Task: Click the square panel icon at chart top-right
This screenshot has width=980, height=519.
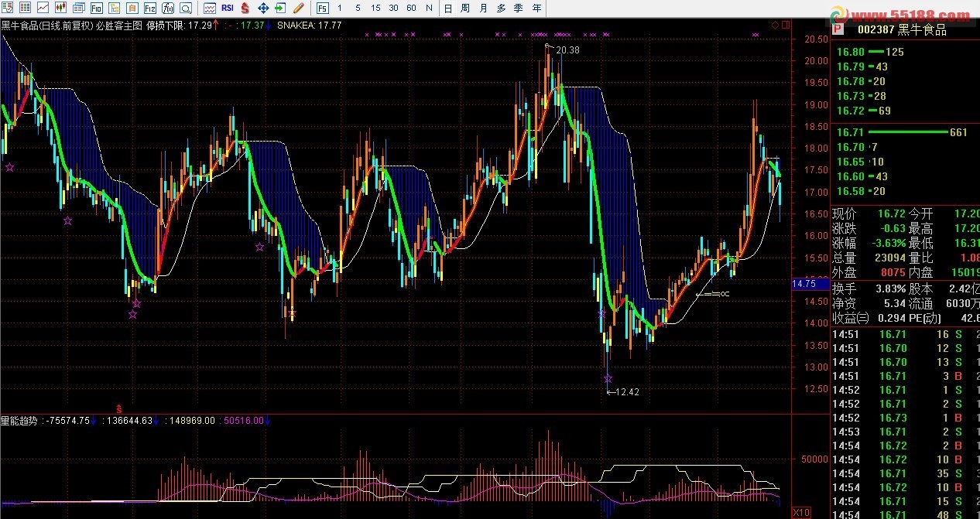Action: point(786,25)
